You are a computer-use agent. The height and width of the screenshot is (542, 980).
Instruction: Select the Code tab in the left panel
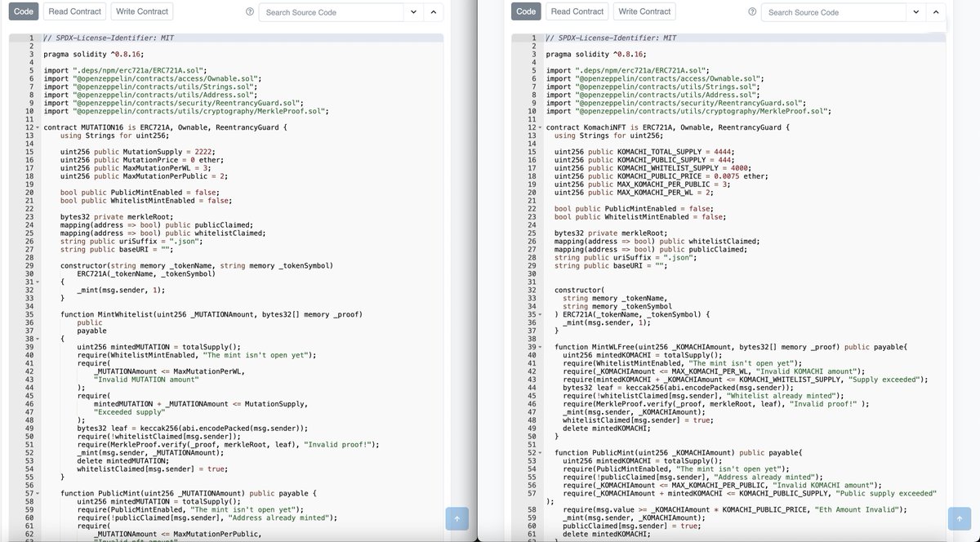[23, 11]
